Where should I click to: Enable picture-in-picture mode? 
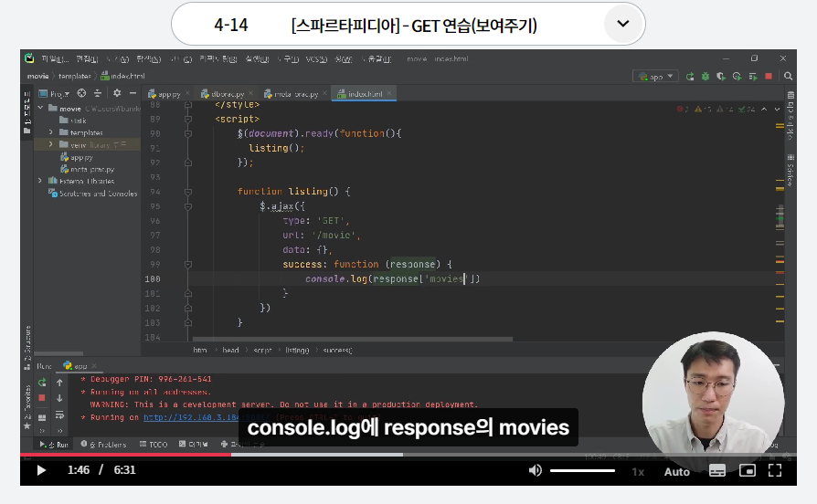(748, 471)
